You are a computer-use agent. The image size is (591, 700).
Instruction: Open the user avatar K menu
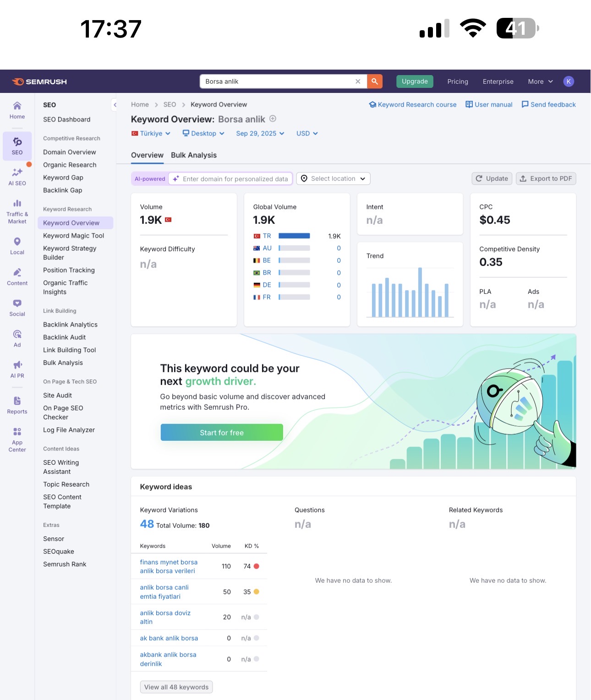tap(569, 81)
